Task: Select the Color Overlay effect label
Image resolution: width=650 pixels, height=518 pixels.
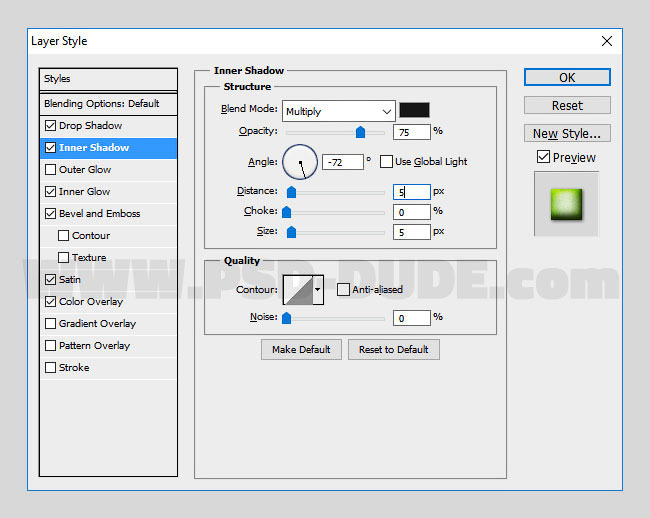Action: (91, 301)
